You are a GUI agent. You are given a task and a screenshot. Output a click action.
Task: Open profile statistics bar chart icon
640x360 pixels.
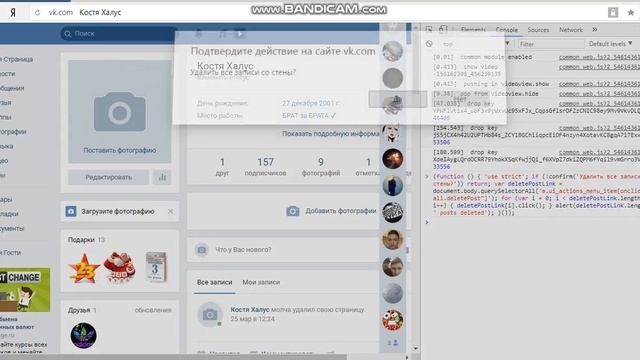pyautogui.click(x=162, y=177)
